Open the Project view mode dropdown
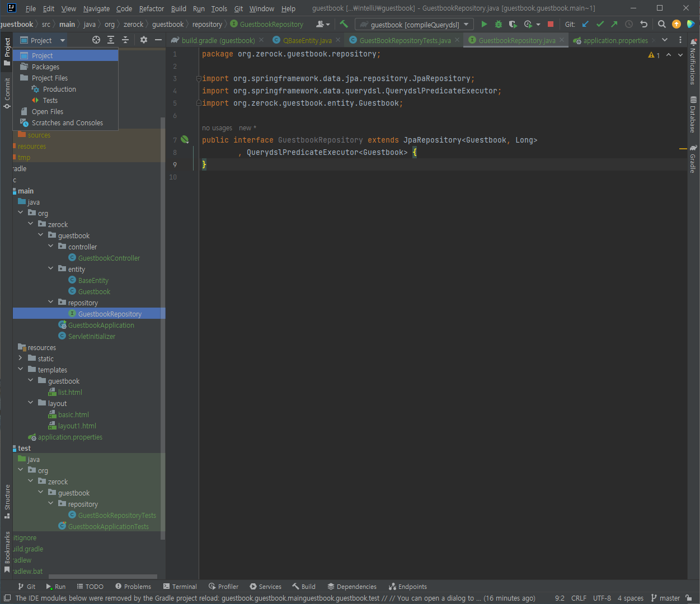Screen dimensions: 700x604 pyautogui.click(x=43, y=40)
